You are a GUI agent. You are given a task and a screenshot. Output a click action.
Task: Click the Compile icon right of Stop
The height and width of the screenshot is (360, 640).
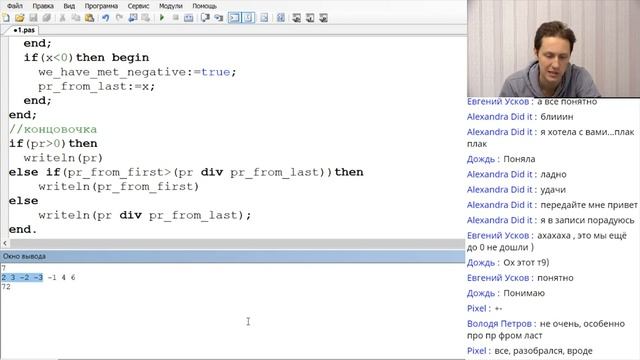(x=189, y=18)
